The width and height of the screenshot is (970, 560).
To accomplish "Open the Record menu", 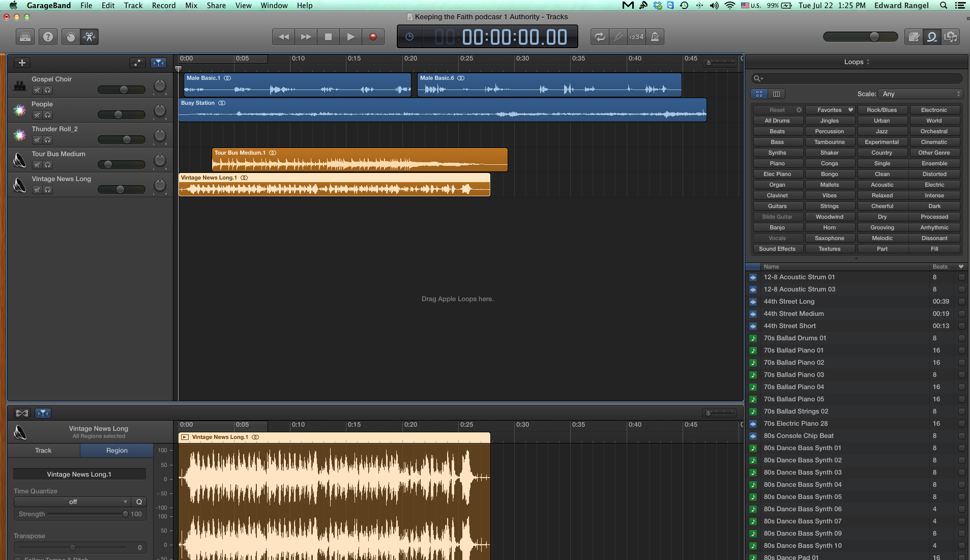I will point(164,5).
